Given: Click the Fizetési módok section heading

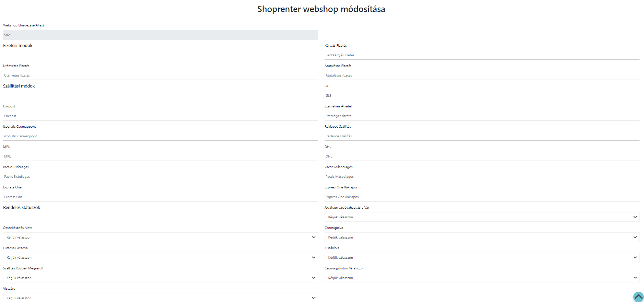Looking at the screenshot, I should click(x=18, y=45).
